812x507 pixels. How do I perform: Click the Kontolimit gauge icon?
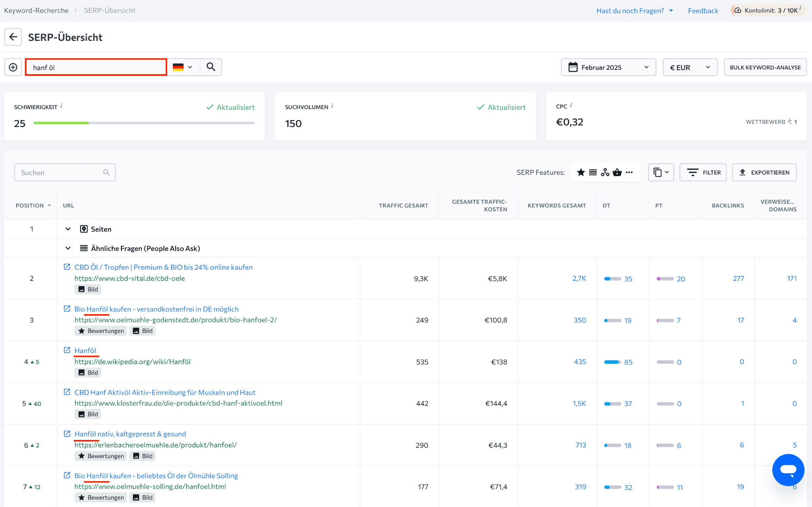[x=738, y=10]
